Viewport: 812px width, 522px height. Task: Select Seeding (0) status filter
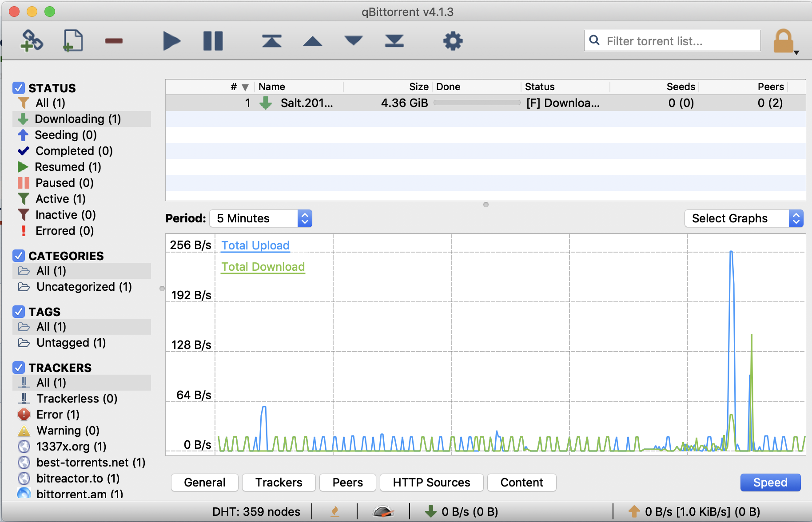[x=82, y=135]
